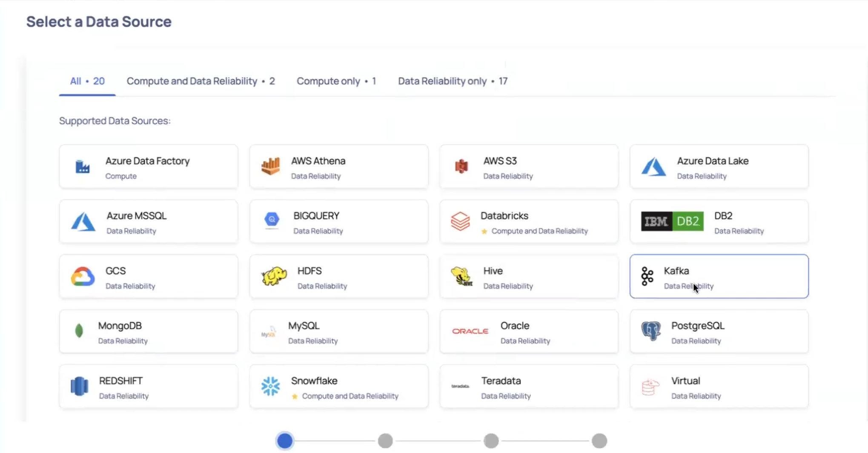Screen dimensions: 868x453
Task: Click the fourth step indicator dot
Action: tap(599, 441)
